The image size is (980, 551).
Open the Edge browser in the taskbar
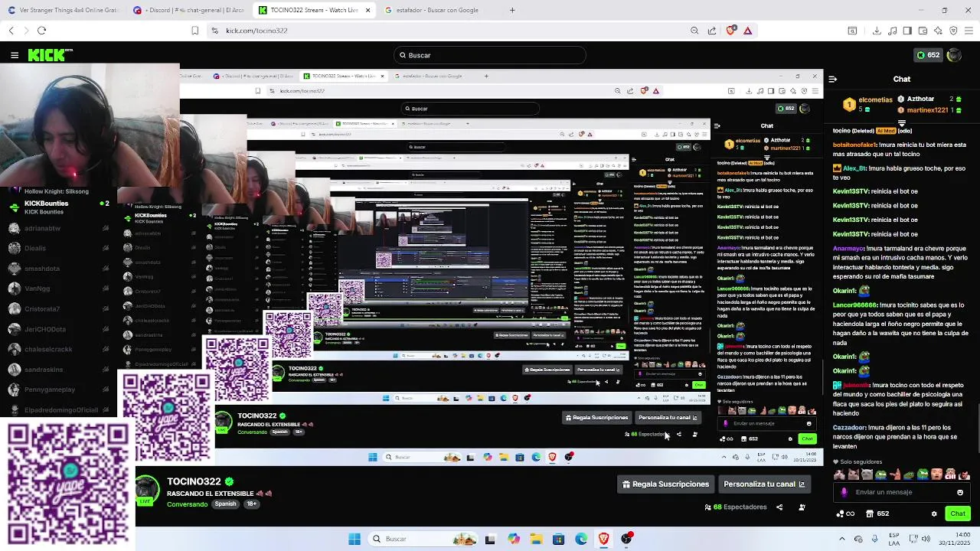click(x=581, y=539)
